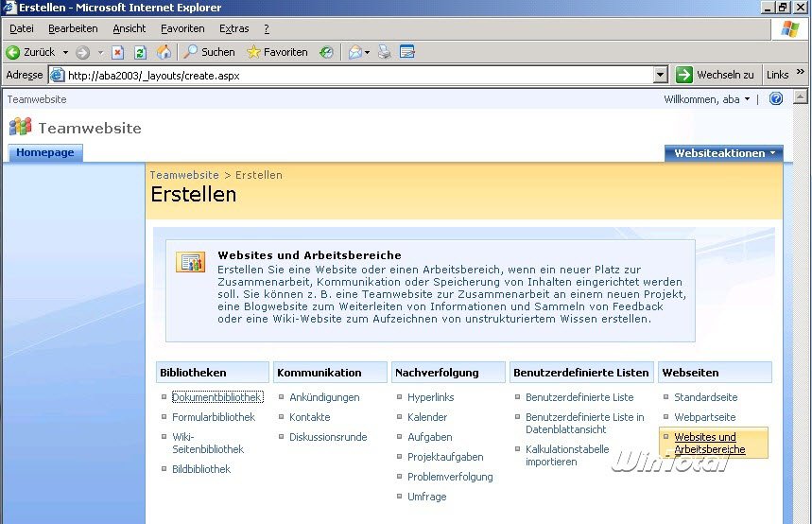Viewport: 812px width, 524px height.
Task: Create a Dokumentbibliothek
Action: click(x=217, y=397)
